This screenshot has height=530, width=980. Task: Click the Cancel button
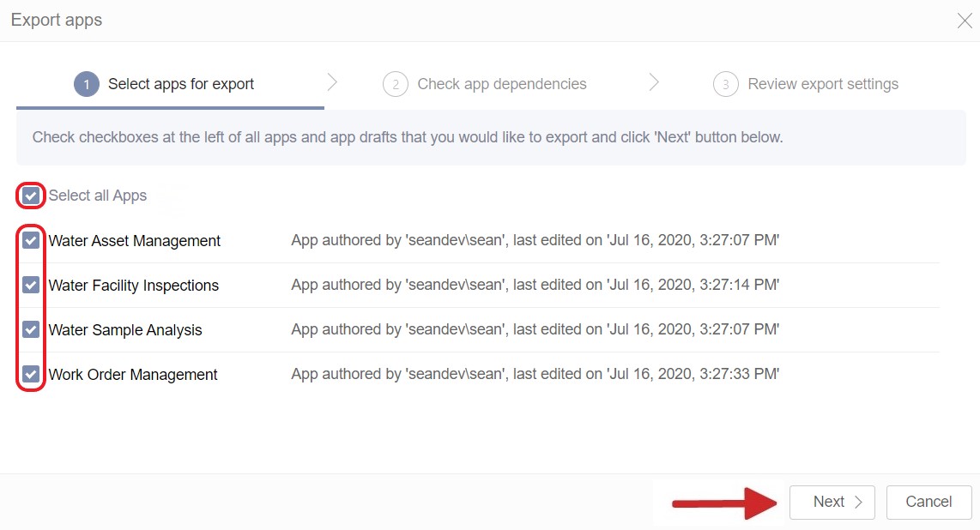click(x=929, y=502)
